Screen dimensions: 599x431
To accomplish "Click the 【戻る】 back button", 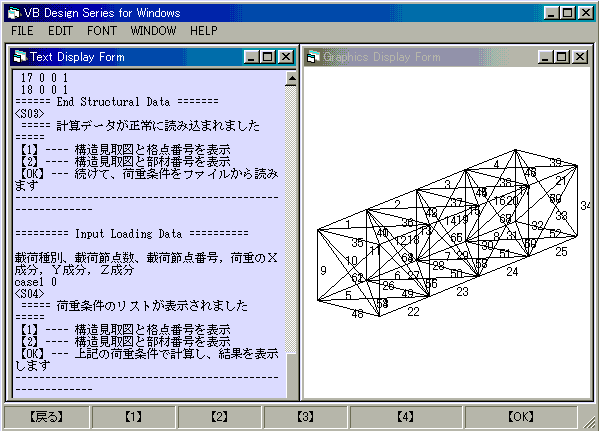I will [46, 417].
